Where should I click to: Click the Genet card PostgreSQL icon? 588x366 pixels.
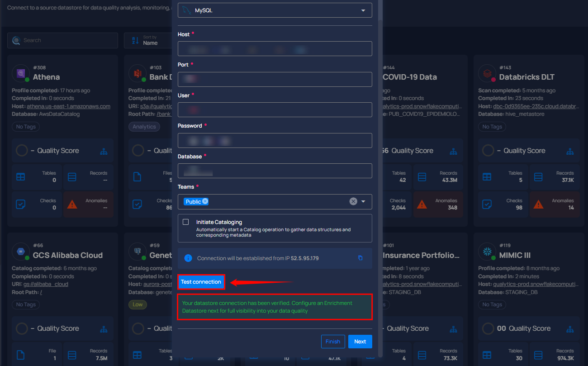(x=137, y=251)
